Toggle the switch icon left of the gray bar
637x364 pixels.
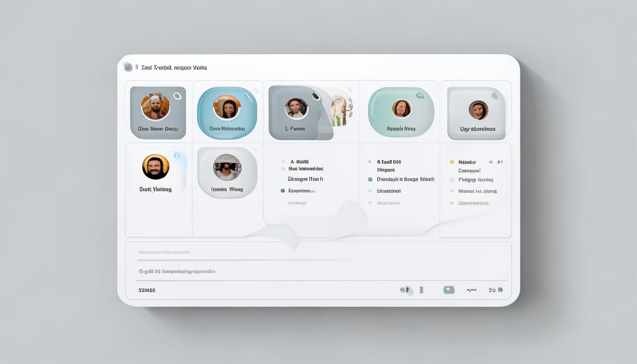[x=405, y=290]
